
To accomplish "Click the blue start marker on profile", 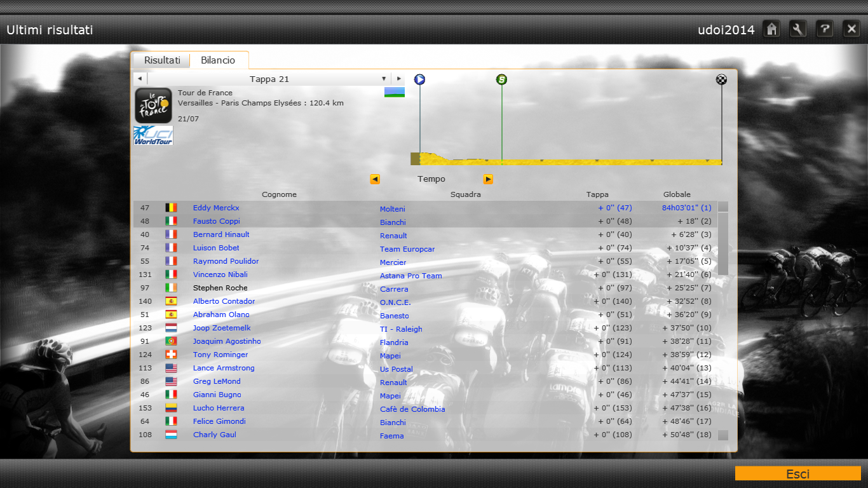I will (419, 79).
